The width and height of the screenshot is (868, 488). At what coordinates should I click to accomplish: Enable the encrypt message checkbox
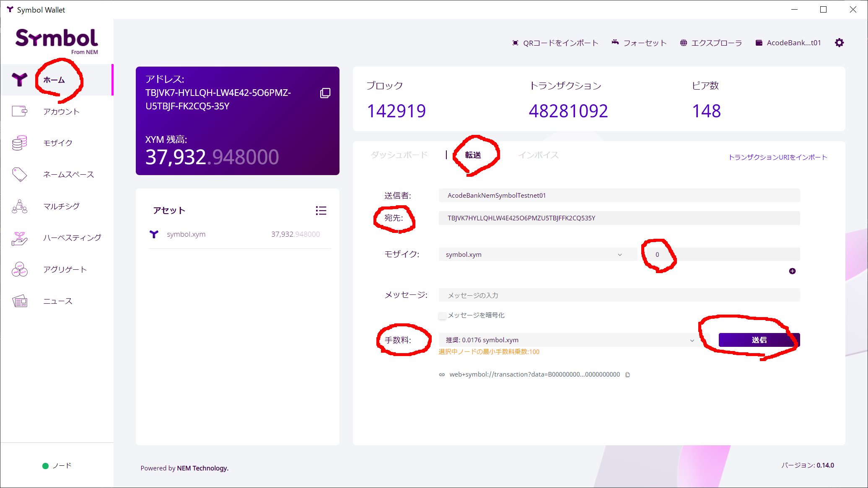(x=442, y=315)
